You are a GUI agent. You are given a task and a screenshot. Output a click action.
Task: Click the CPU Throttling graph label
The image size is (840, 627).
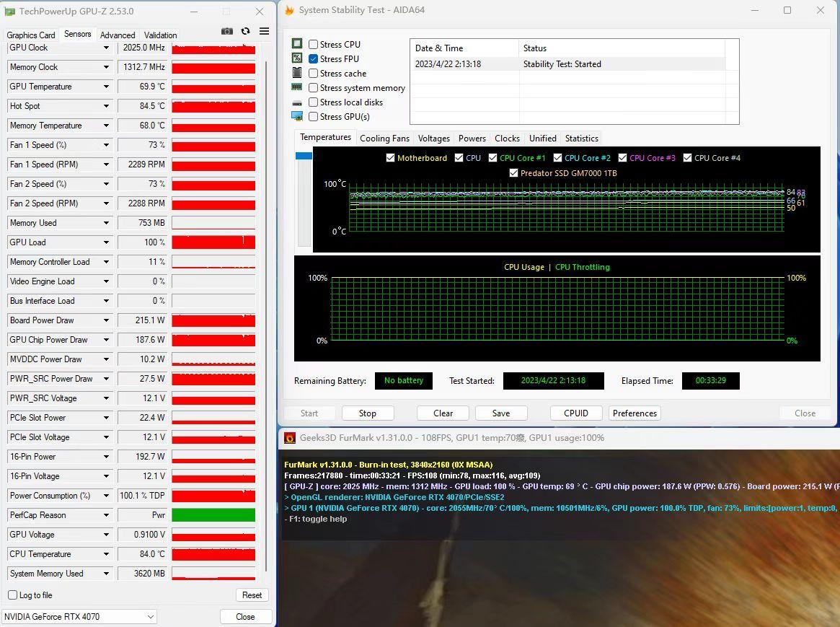[583, 267]
